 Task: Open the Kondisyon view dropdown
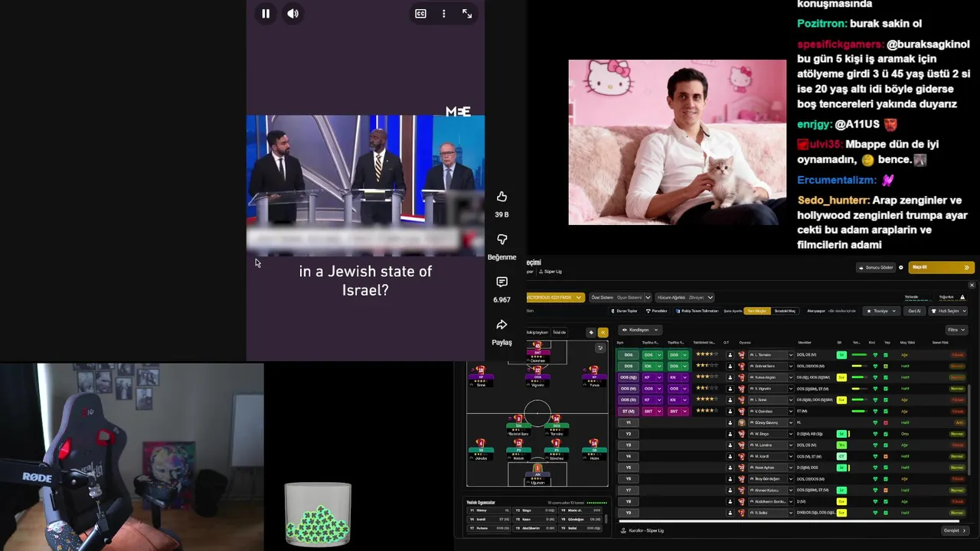pos(640,330)
